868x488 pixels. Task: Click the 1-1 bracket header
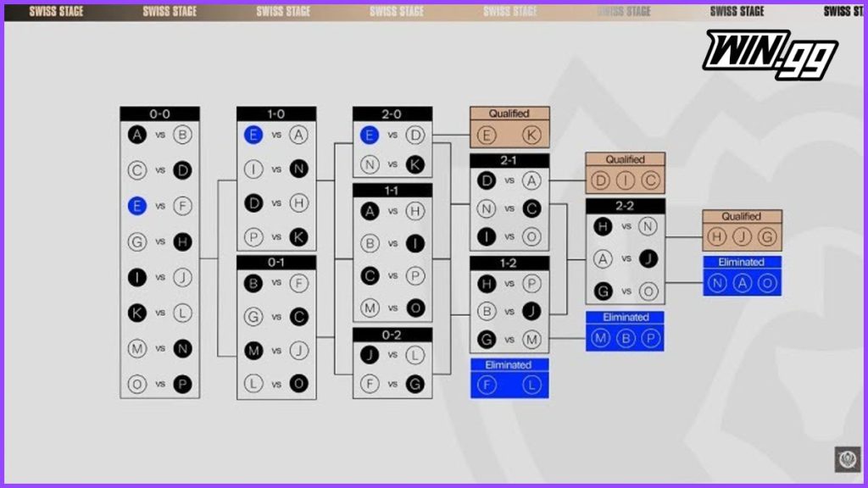[x=392, y=191]
